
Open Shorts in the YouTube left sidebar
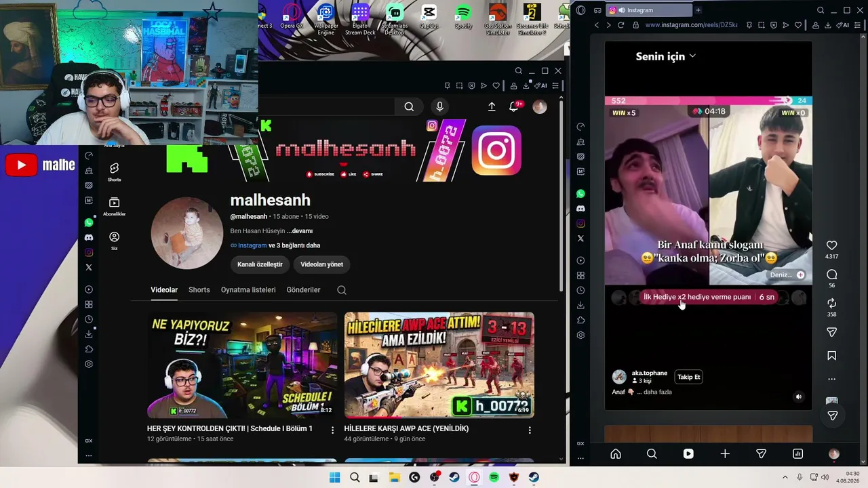pos(114,171)
